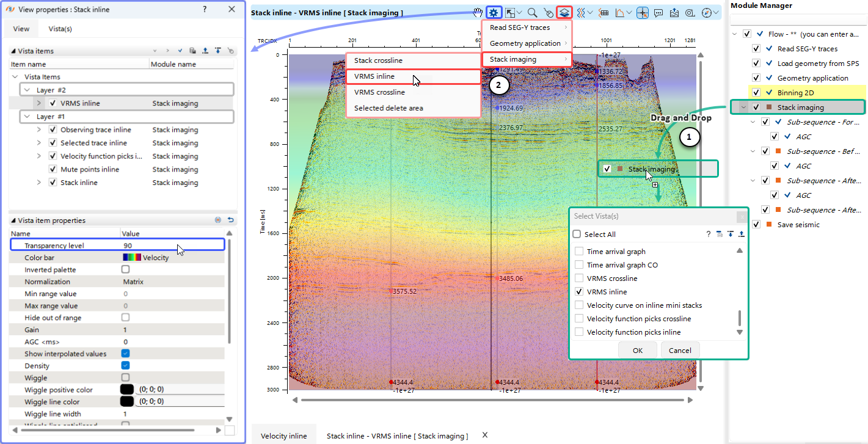Image resolution: width=868 pixels, height=444 pixels.
Task: Click the layers icon in plot toolbar
Action: (x=564, y=12)
